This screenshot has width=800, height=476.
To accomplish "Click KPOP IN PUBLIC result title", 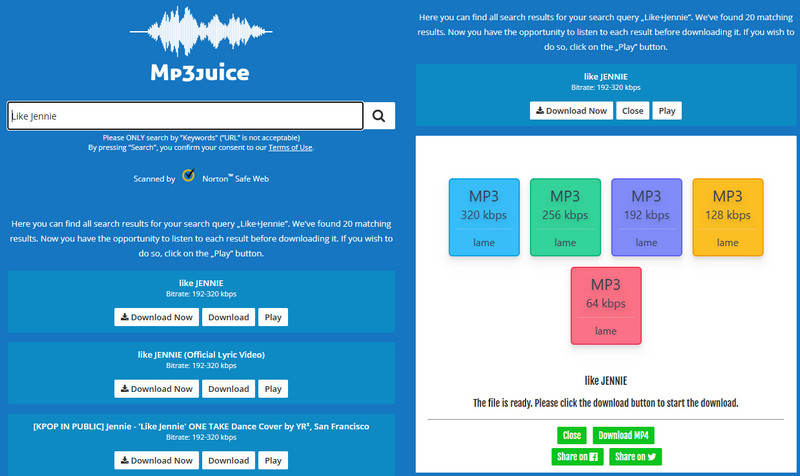I will pos(201,427).
